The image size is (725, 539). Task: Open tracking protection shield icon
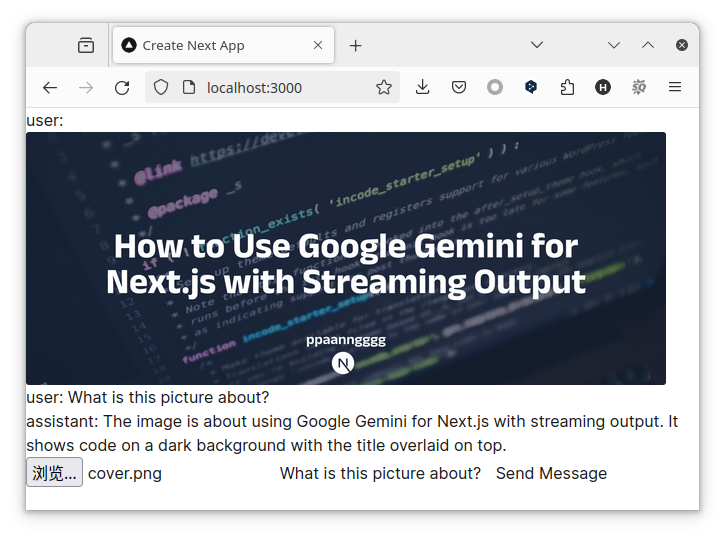tap(161, 87)
